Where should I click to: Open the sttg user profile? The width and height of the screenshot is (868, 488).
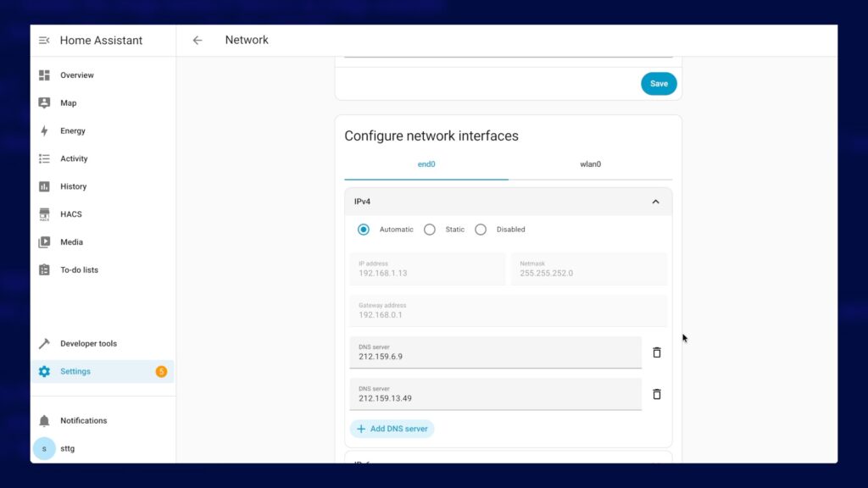click(67, 448)
